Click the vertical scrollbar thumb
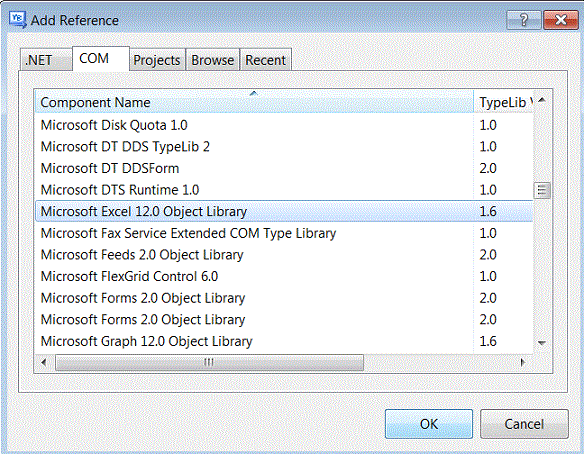This screenshot has width=584, height=454. pyautogui.click(x=542, y=190)
